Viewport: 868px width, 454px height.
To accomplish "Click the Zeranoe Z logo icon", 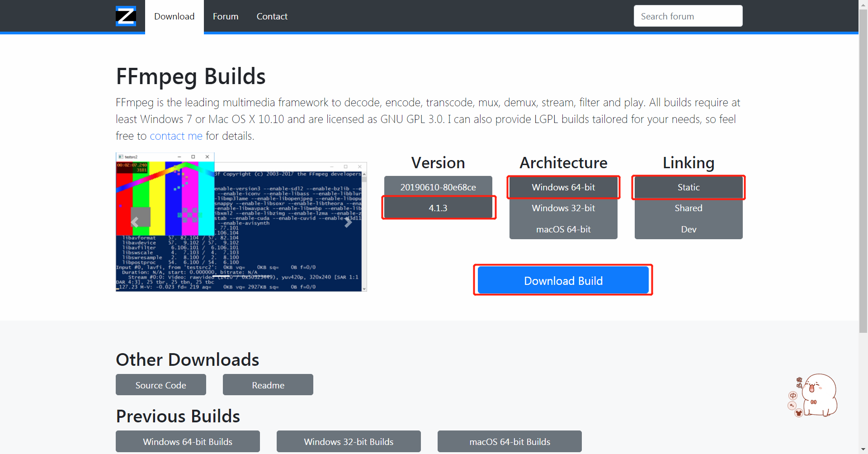I will pos(126,16).
